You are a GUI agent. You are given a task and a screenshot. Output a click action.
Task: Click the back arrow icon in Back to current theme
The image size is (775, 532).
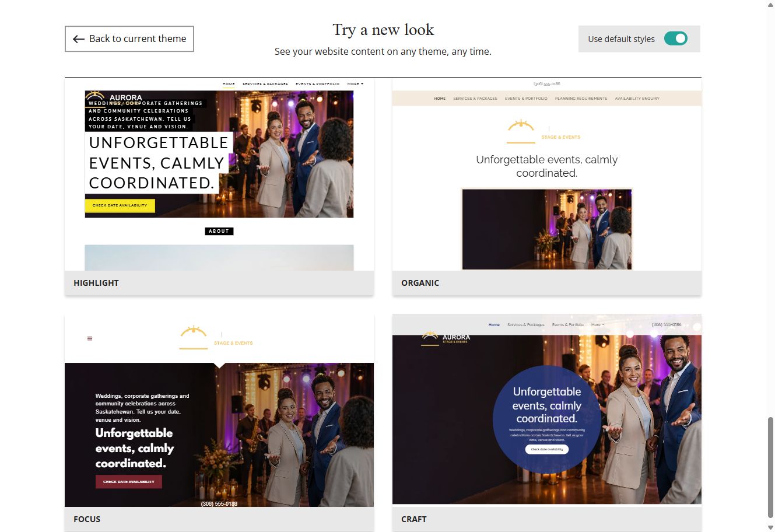79,39
